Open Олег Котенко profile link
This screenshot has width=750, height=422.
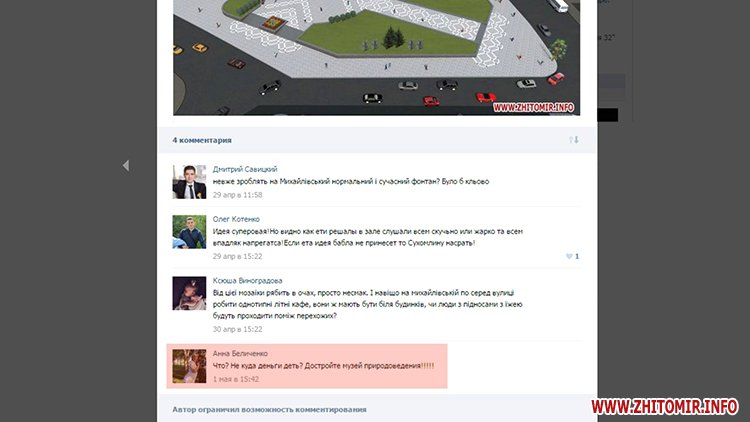(x=236, y=219)
